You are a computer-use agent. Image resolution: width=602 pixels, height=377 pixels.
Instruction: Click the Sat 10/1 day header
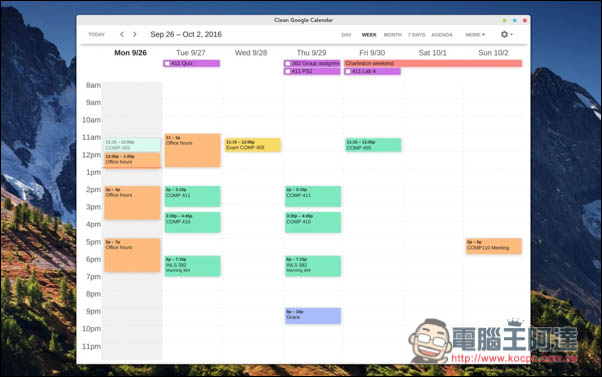432,53
